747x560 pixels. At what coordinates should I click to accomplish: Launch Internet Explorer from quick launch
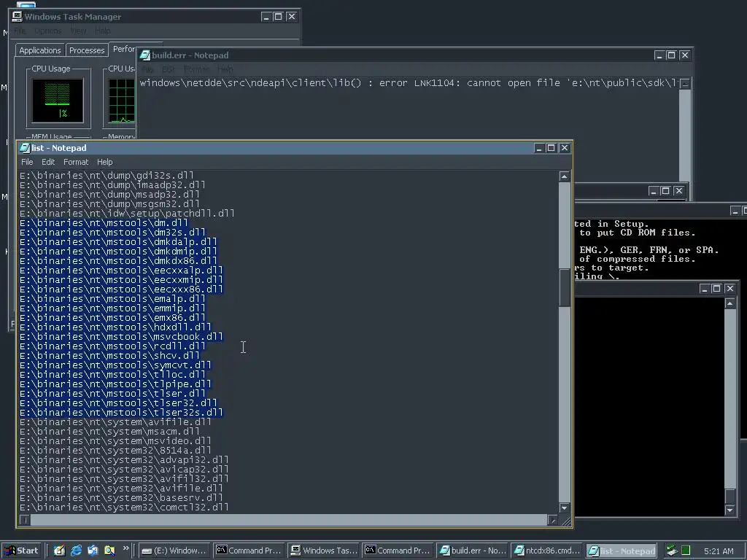pyautogui.click(x=76, y=551)
